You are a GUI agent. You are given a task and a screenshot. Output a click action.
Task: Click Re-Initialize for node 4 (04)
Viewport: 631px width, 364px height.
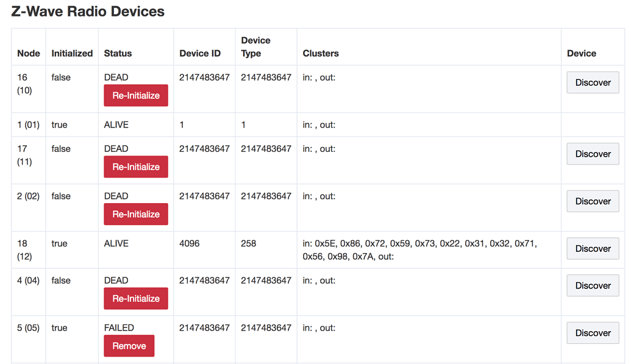(x=135, y=298)
